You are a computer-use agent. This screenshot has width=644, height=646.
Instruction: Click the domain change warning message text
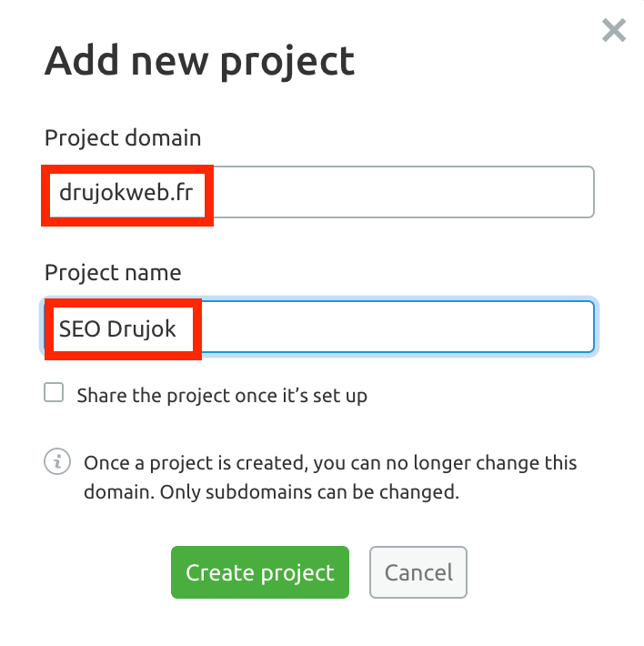tap(330, 477)
